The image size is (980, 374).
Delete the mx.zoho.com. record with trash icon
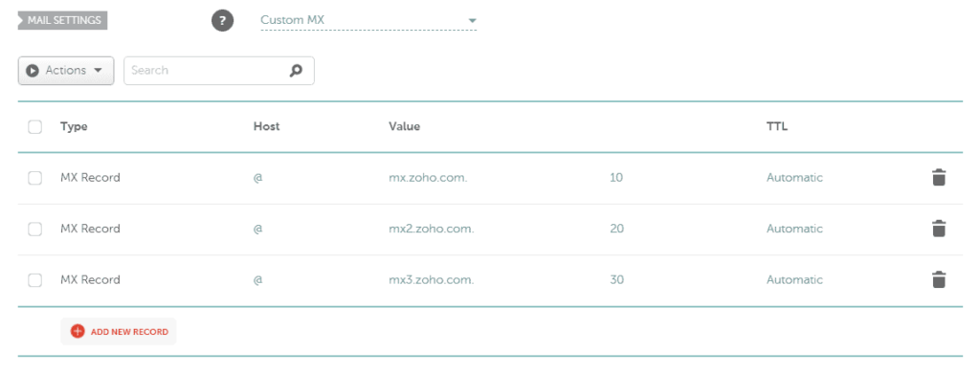[x=938, y=178]
